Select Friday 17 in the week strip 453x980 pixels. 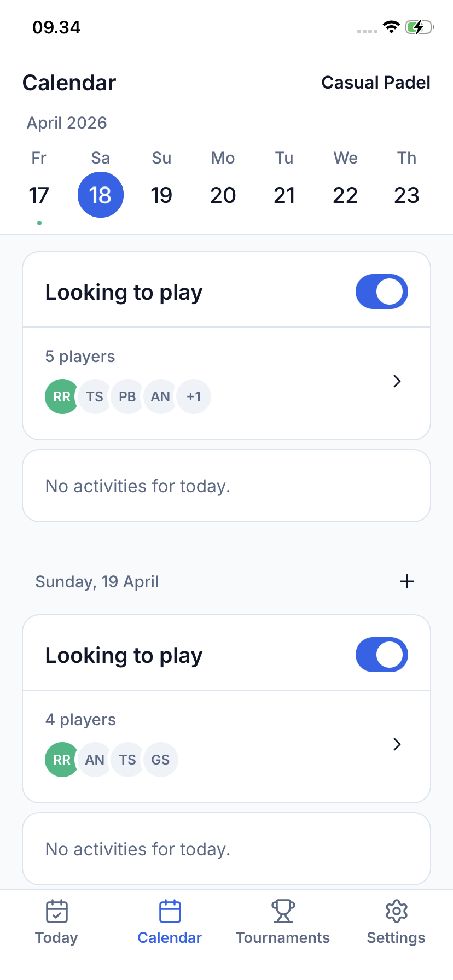pos(39,195)
